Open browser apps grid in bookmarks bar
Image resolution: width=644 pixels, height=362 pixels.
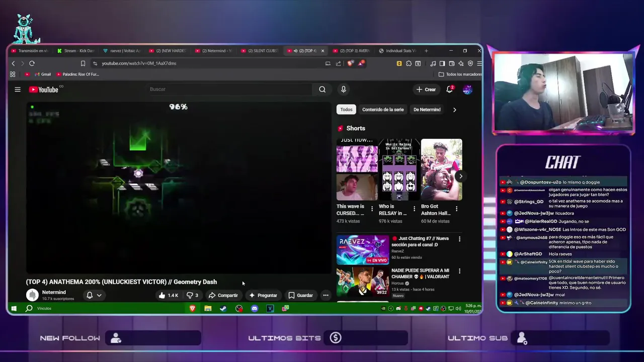point(13,74)
